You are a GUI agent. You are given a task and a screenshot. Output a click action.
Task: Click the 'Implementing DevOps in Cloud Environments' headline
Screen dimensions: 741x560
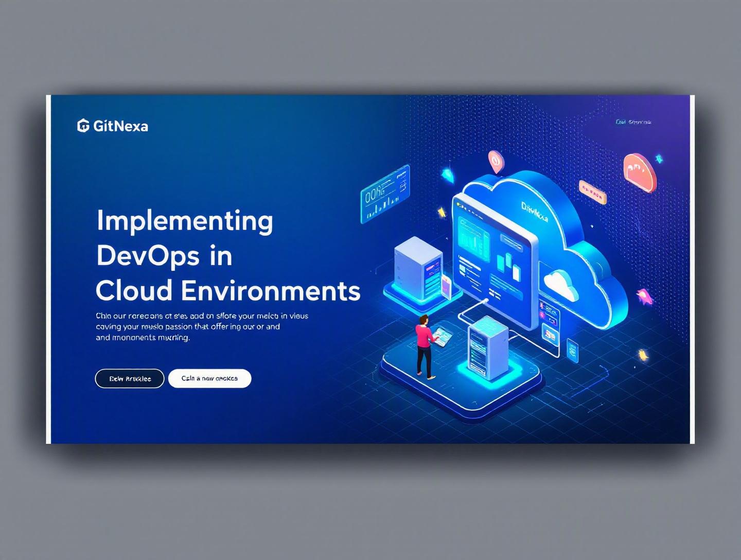pyautogui.click(x=228, y=255)
